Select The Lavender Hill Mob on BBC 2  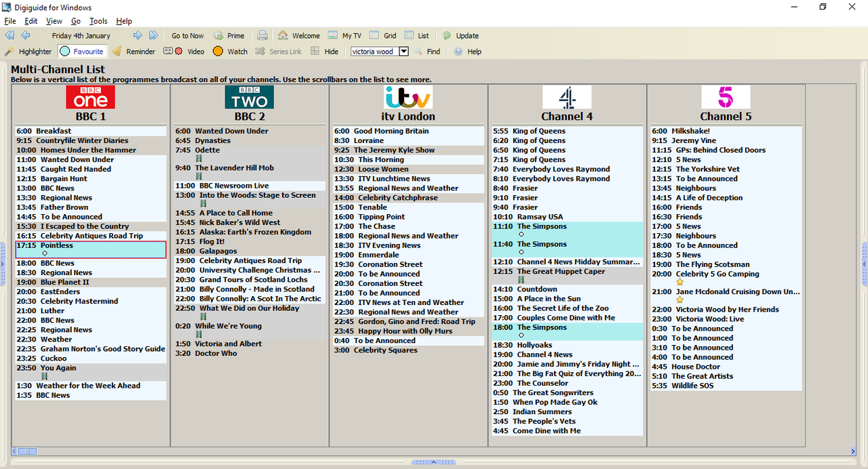click(x=250, y=172)
